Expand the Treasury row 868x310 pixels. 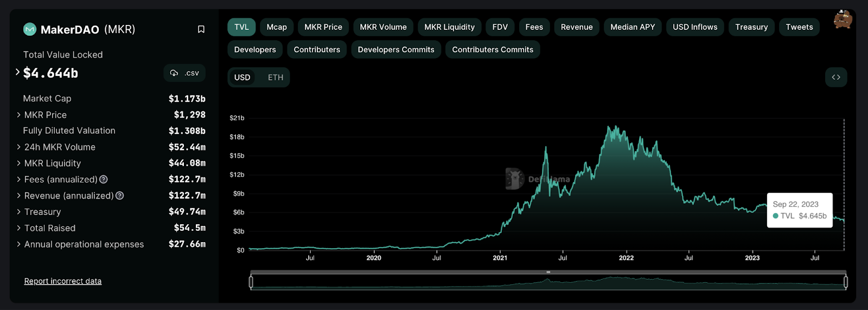pos(18,212)
